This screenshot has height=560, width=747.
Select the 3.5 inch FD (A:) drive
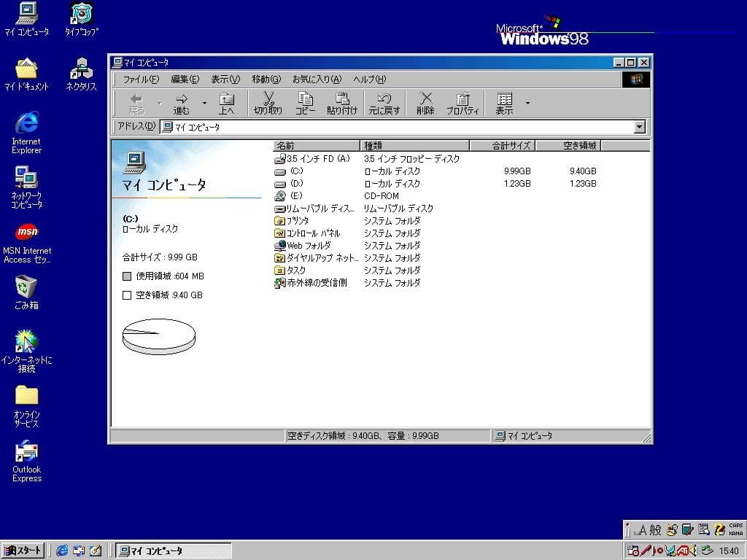click(x=314, y=158)
